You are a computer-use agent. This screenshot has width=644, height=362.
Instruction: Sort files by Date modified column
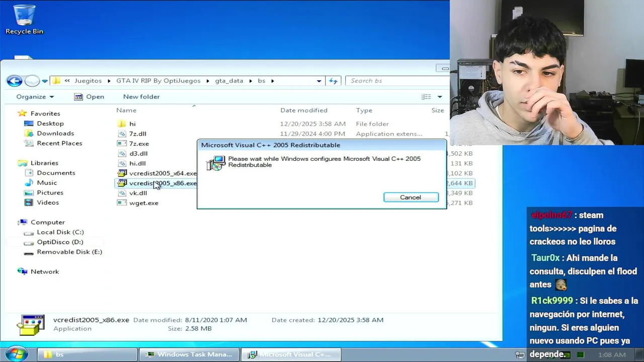(x=304, y=110)
